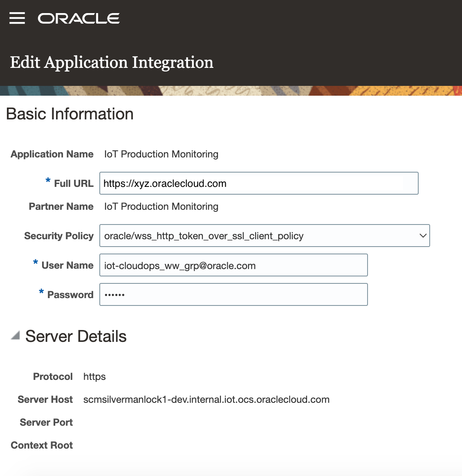Click the User Name label

pos(67,265)
